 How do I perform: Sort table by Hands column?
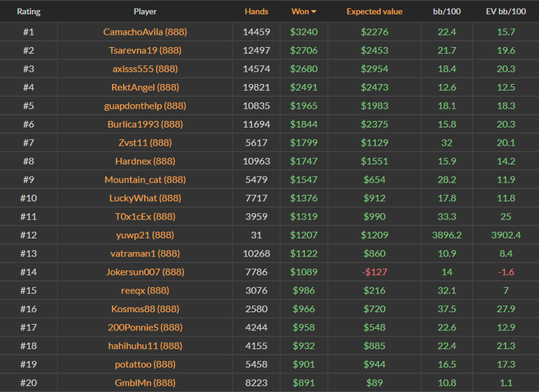coord(256,12)
